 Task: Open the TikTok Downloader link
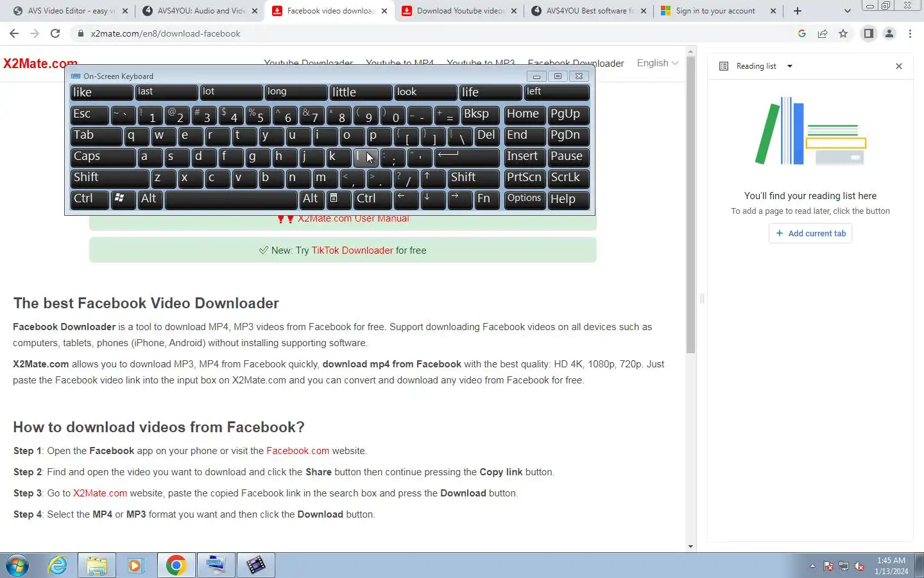[x=352, y=250]
